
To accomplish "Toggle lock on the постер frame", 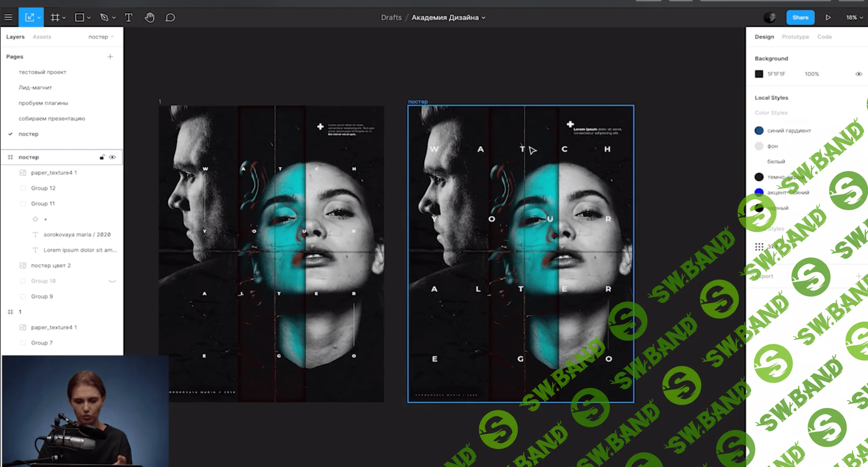I will (102, 157).
